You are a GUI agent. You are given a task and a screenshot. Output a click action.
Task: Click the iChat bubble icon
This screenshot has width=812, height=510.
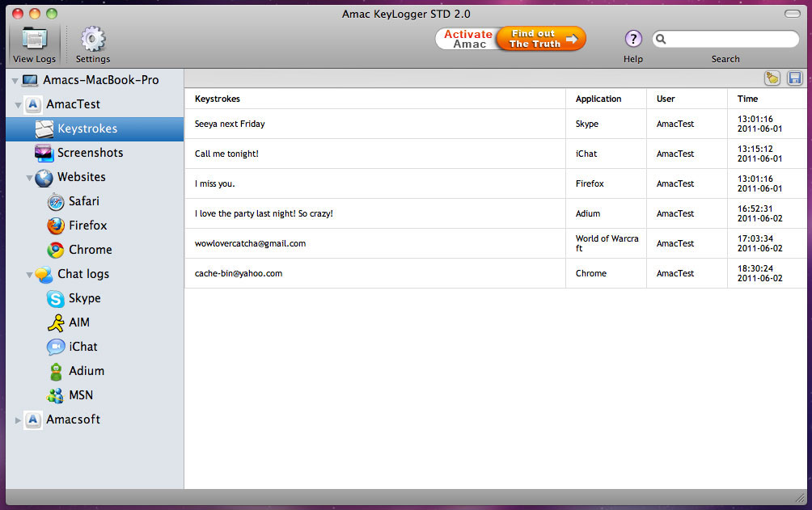click(x=56, y=347)
